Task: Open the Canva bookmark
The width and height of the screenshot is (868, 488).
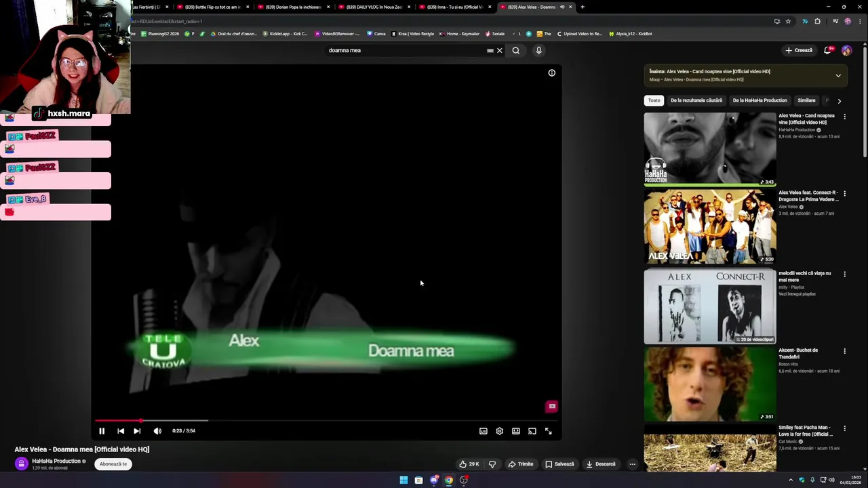Action: [376, 33]
